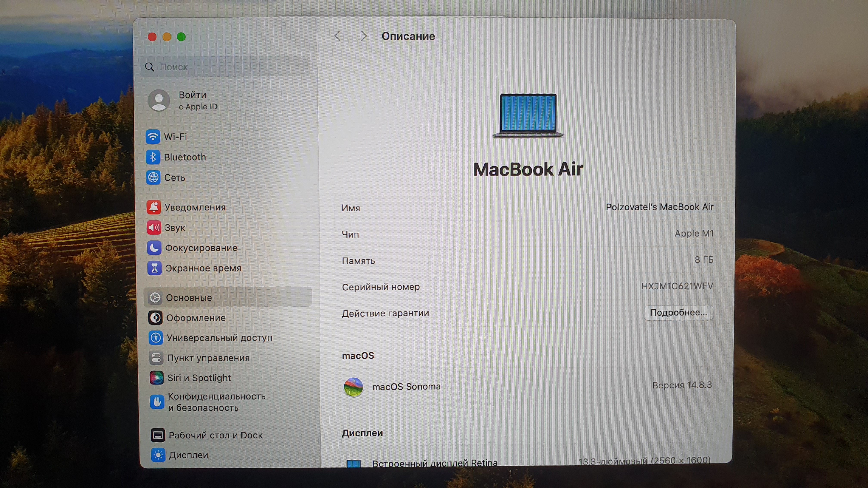Open Оформление settings section
Image resolution: width=868 pixels, height=488 pixels.
196,318
